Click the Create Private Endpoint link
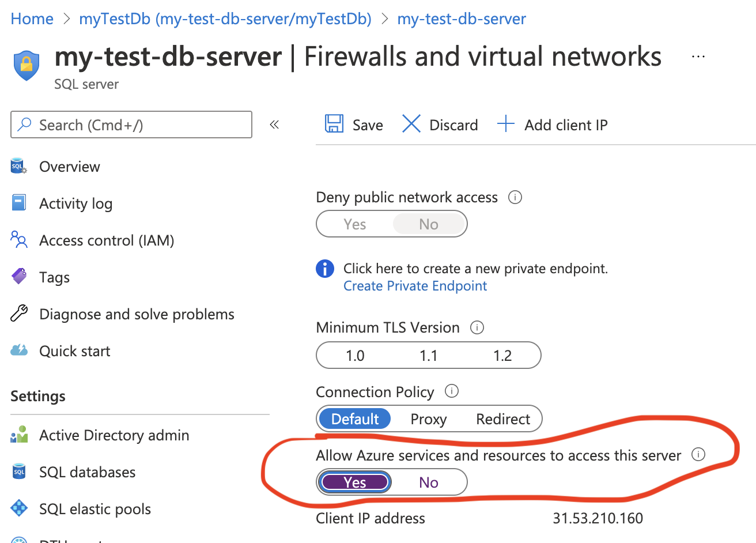Viewport: 756px width, 543px height. click(x=415, y=285)
